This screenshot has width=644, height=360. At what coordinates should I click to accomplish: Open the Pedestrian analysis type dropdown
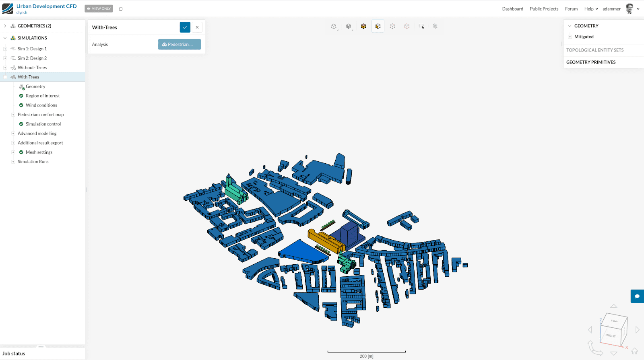[x=179, y=45]
